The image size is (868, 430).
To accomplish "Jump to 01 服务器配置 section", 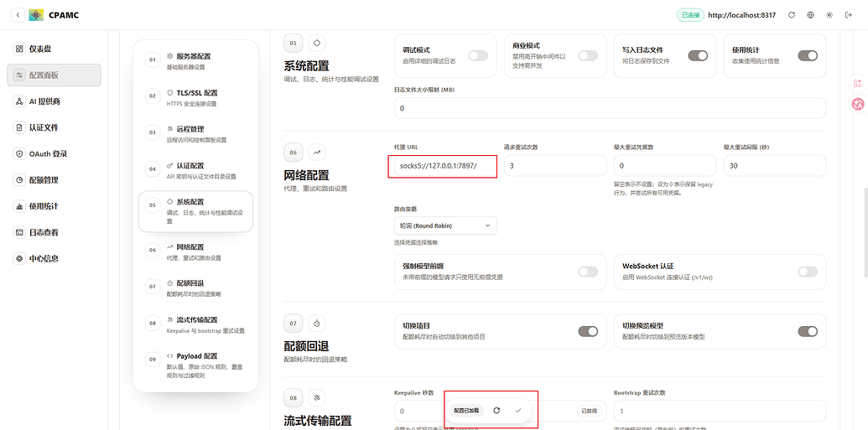I will click(195, 61).
